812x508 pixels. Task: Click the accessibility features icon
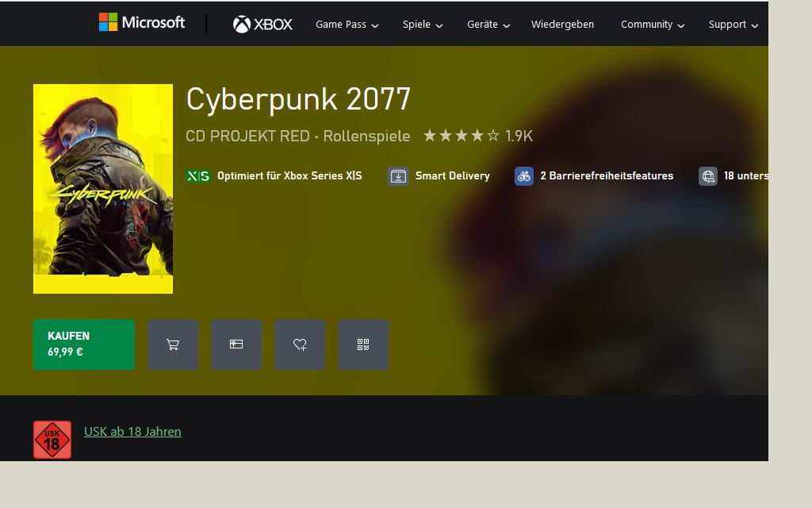pos(524,176)
